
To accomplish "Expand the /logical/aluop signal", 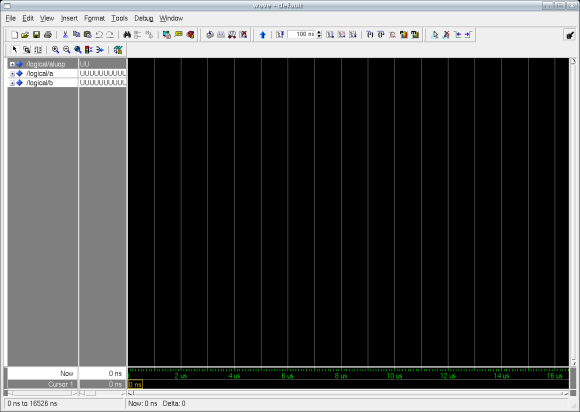I will point(12,64).
